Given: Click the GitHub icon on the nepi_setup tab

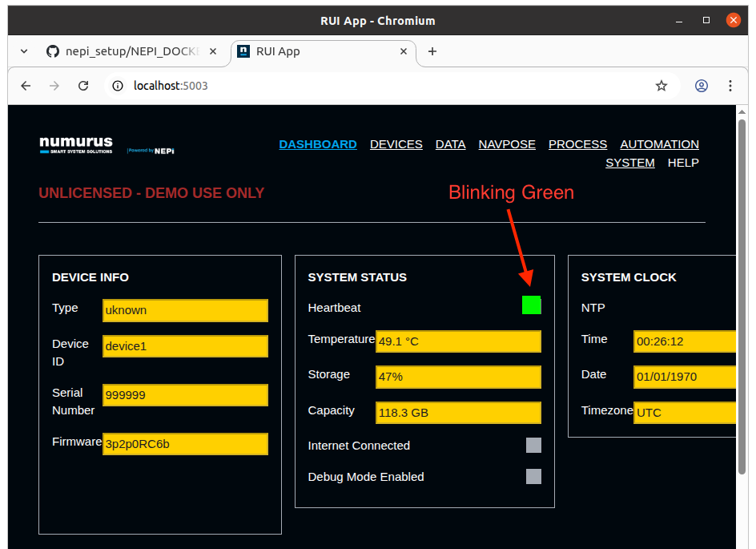Looking at the screenshot, I should (52, 50).
